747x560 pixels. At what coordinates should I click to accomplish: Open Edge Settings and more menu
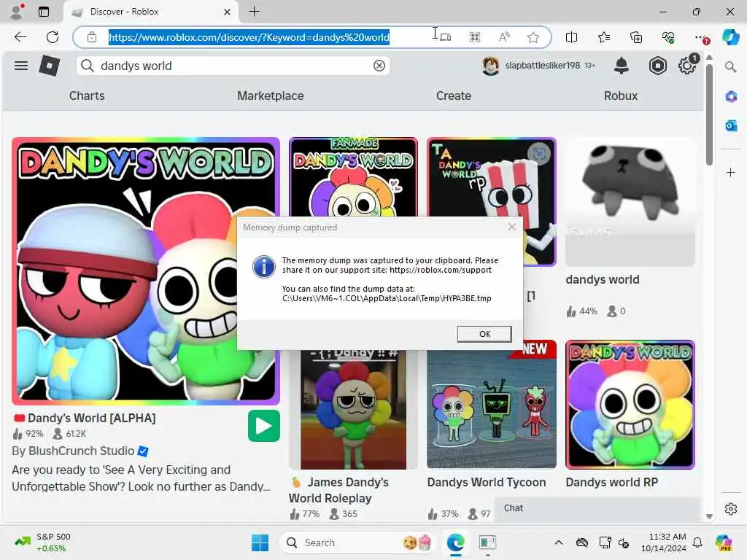pyautogui.click(x=700, y=37)
